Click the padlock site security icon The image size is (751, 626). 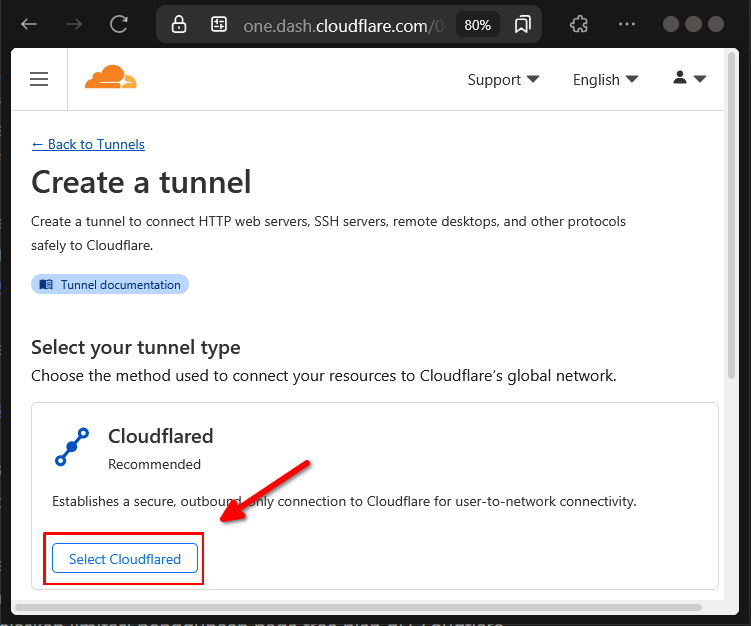(x=179, y=24)
